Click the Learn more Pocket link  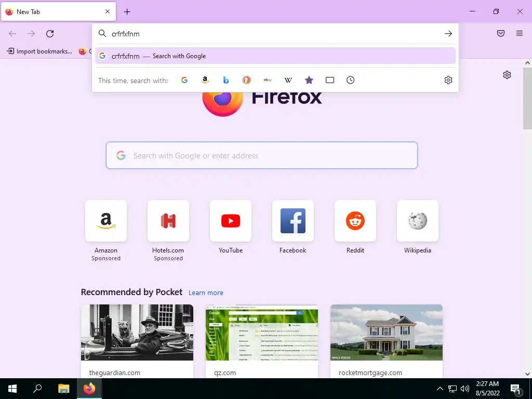tap(206, 293)
